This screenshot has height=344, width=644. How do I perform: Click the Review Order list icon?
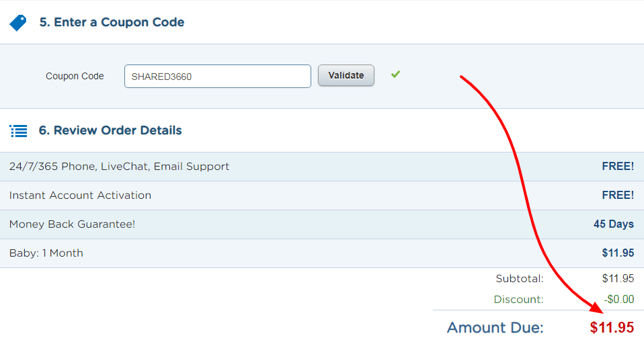[19, 131]
